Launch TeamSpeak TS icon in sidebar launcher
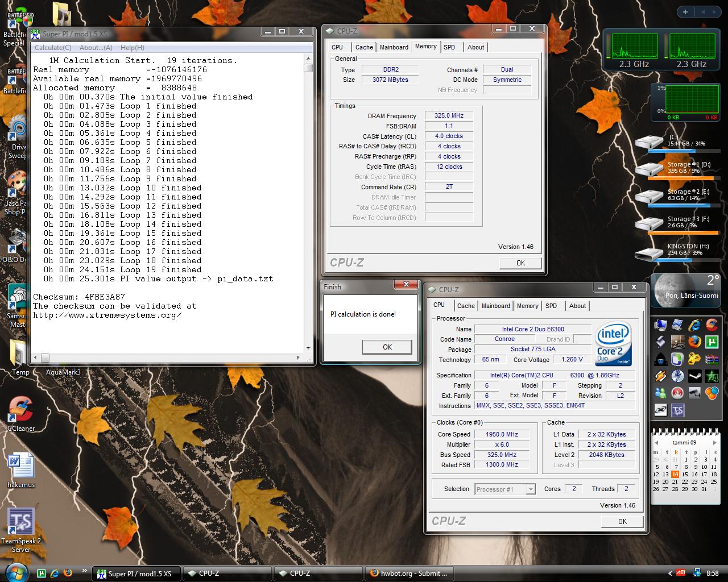Viewport: 728px width, 582px height. (677, 410)
